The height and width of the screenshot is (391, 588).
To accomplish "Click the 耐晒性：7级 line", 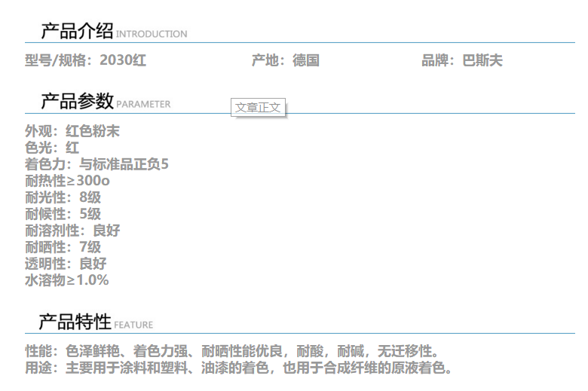I will (63, 247).
